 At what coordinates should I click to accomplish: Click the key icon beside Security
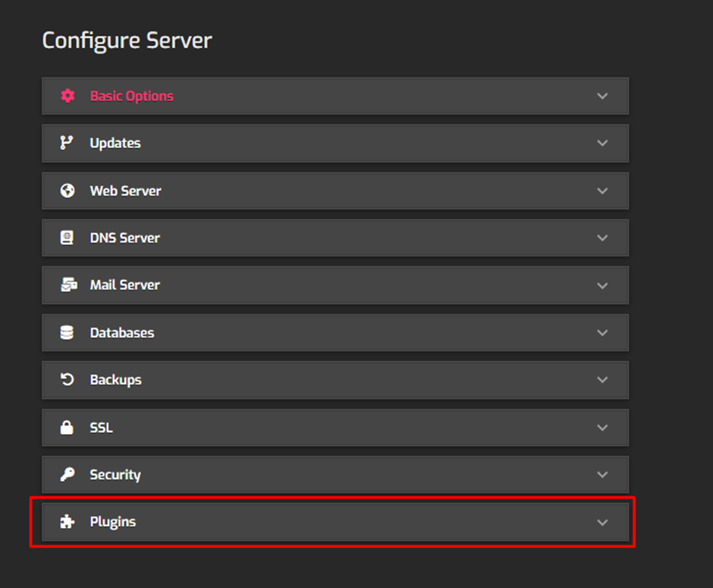pyautogui.click(x=68, y=474)
